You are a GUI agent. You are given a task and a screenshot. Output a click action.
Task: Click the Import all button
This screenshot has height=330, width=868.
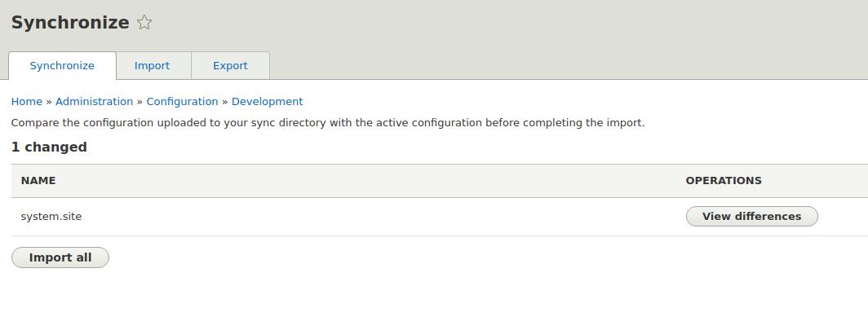(x=60, y=257)
